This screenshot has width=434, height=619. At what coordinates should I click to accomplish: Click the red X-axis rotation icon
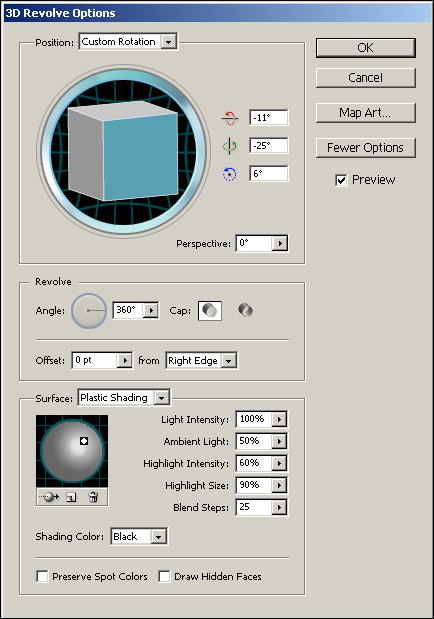(x=229, y=118)
